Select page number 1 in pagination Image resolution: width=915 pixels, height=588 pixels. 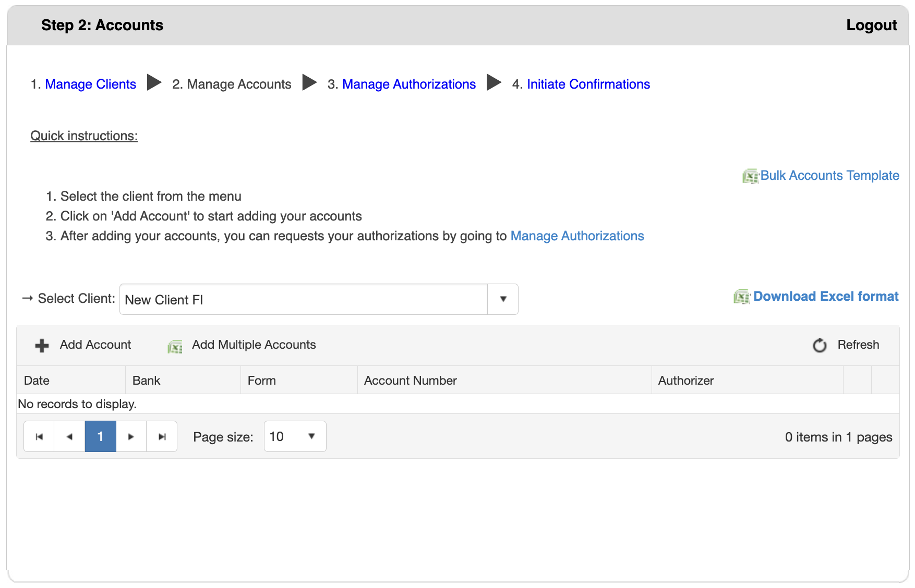(x=100, y=436)
